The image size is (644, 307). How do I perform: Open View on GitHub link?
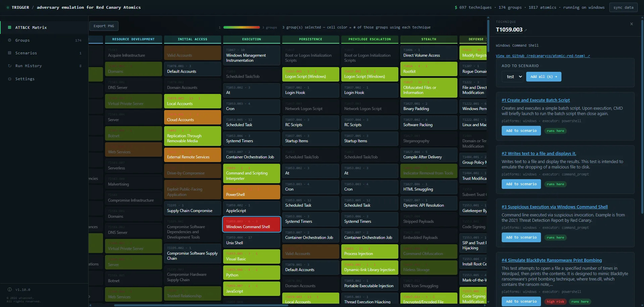(543, 56)
